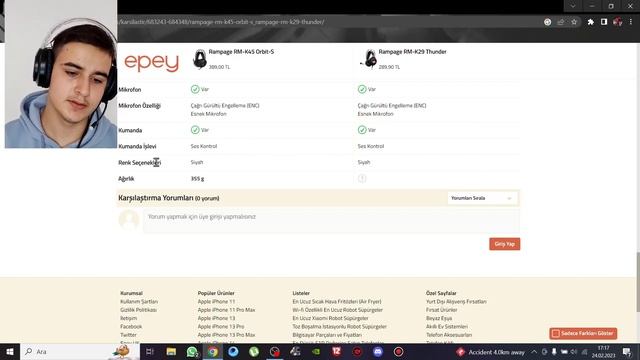Open the Rampage RM-K45 Orbit-S headset thumbnail
The height and width of the screenshot is (360, 640).
[x=200, y=59]
